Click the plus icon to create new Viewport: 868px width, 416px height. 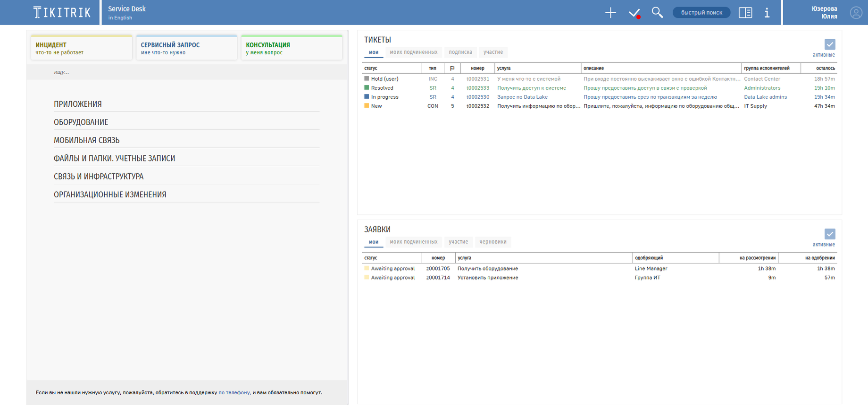(610, 13)
